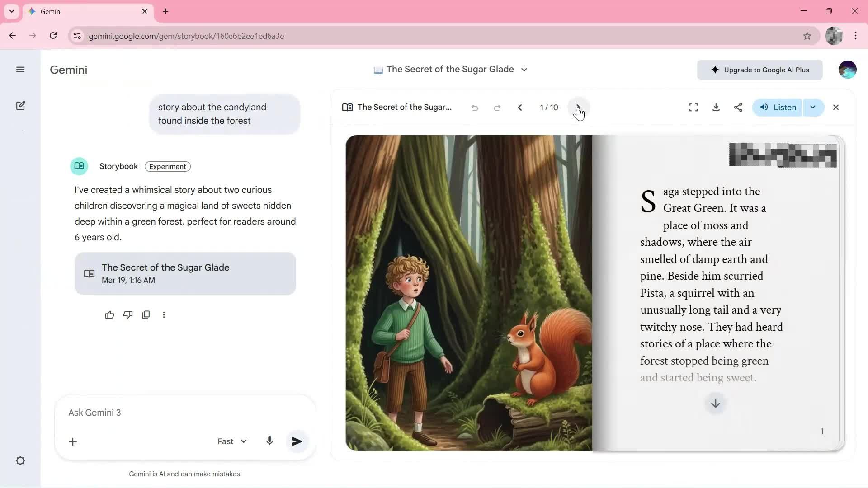Expand The Secret of the Sugar Glade title menu
This screenshot has height=488, width=868.
(x=524, y=70)
